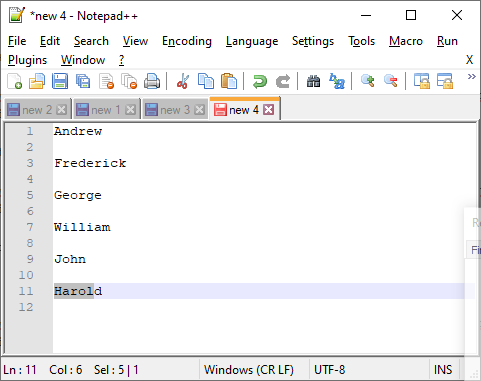Click the word Andrew on line 1
Screen dimensions: 481x381
click(x=78, y=131)
